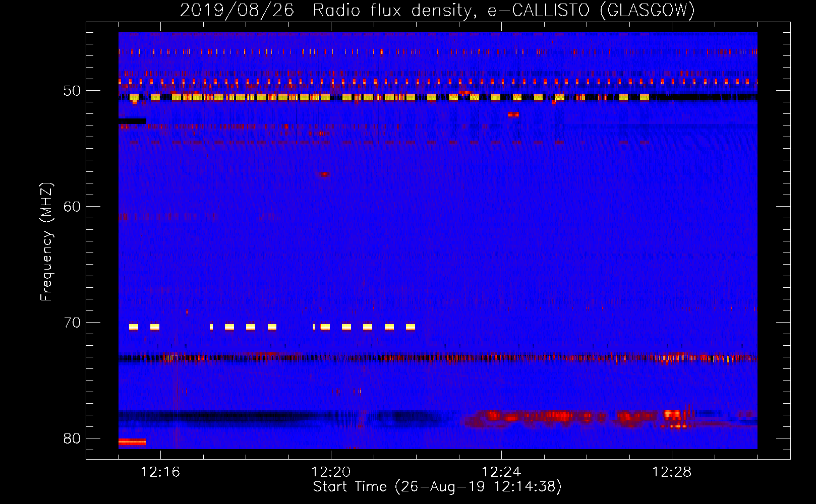Click the red bar near 80 MHz at plot start
Image resolution: width=816 pixels, height=504 pixels.
click(132, 442)
